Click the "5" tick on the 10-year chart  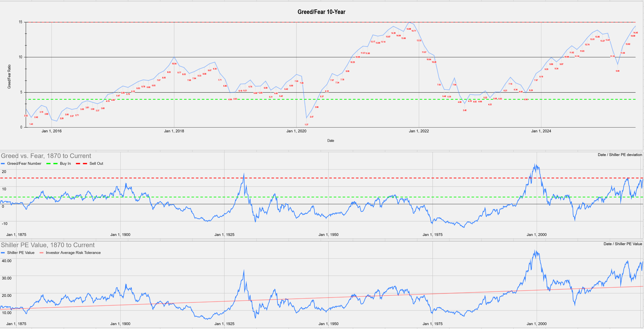(21, 92)
